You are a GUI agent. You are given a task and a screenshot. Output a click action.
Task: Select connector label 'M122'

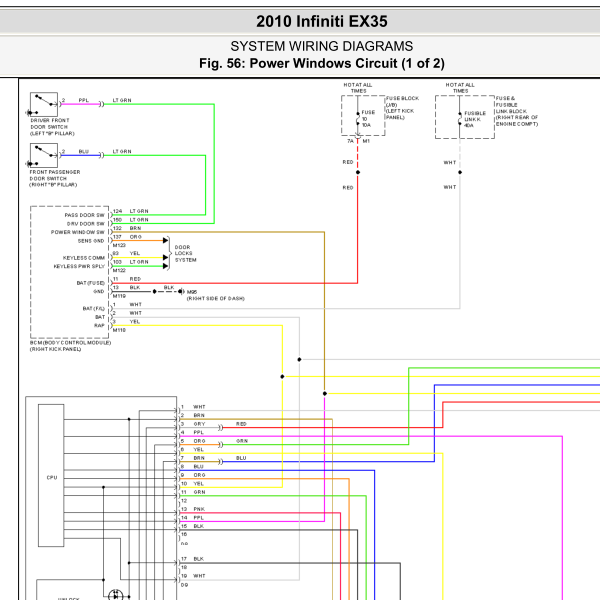pos(119,271)
